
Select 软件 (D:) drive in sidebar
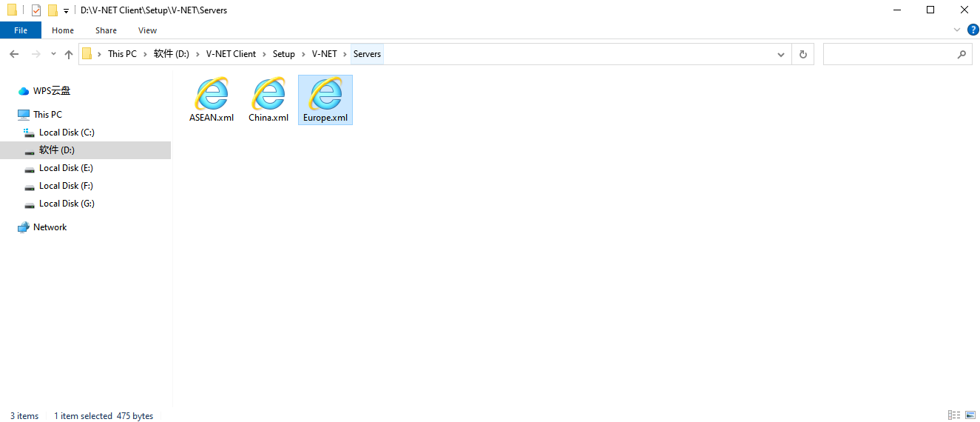[85, 150]
